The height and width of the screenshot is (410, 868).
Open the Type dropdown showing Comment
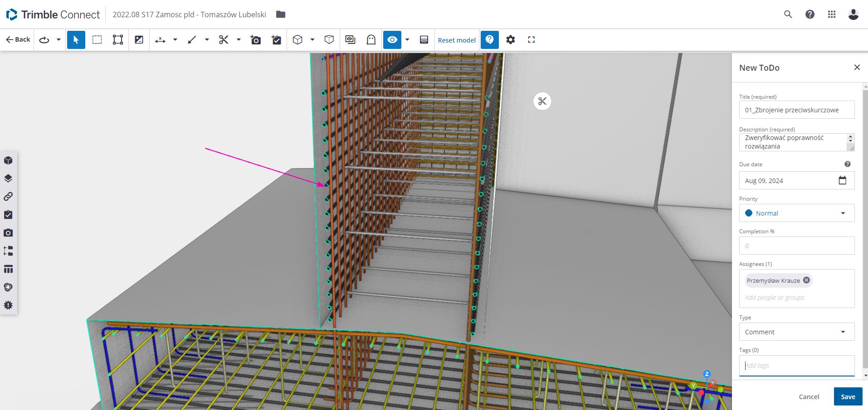point(797,332)
